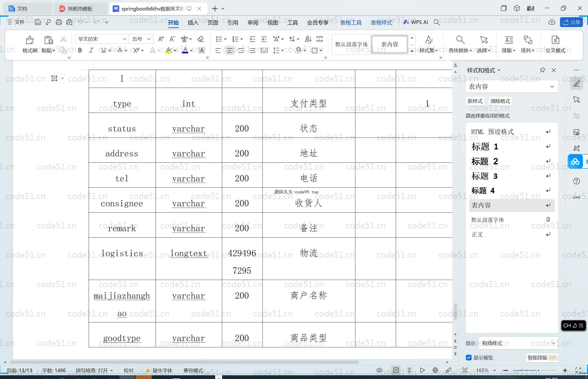
Task: Pin the 样式和格式 panel
Action: (x=542, y=70)
